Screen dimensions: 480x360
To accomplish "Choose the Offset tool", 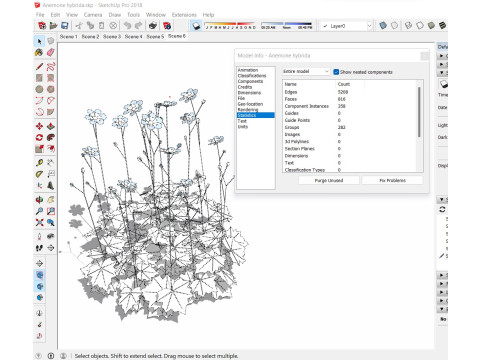I will tap(51, 149).
